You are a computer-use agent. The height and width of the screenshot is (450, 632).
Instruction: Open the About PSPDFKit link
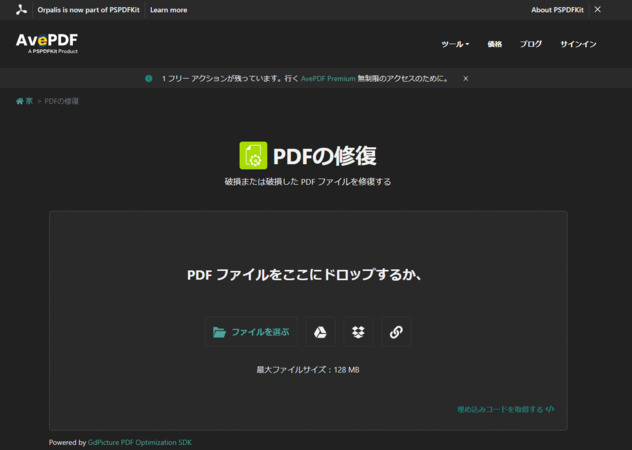[557, 9]
